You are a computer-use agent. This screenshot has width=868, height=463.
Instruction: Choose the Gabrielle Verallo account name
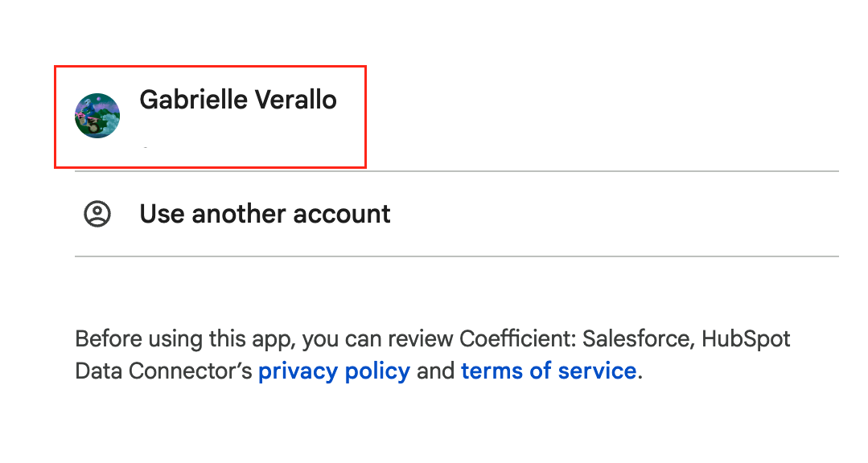point(238,100)
